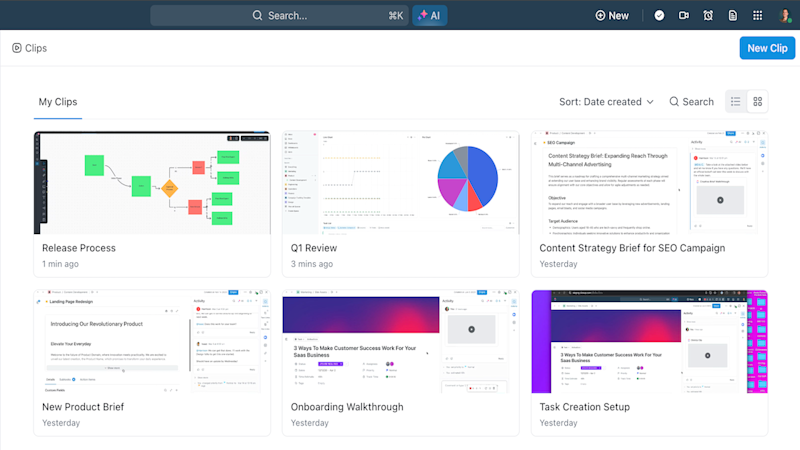Open the document notepad icon

pyautogui.click(x=733, y=15)
